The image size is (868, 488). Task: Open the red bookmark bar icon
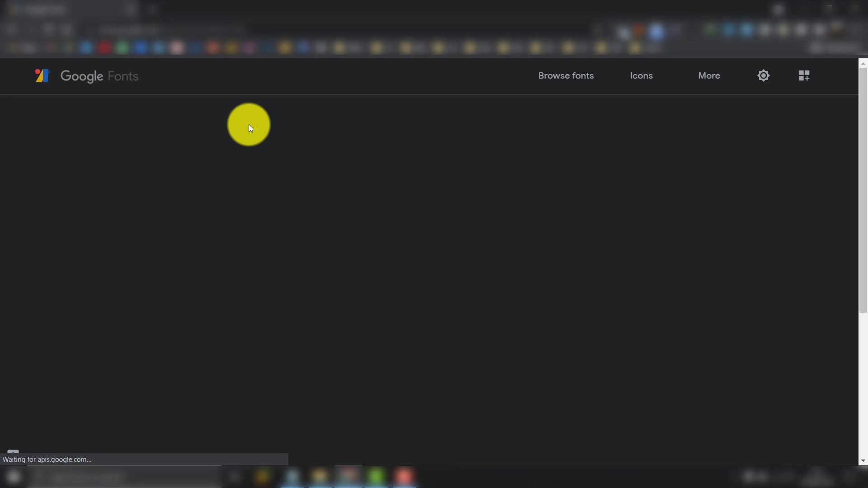click(x=104, y=48)
